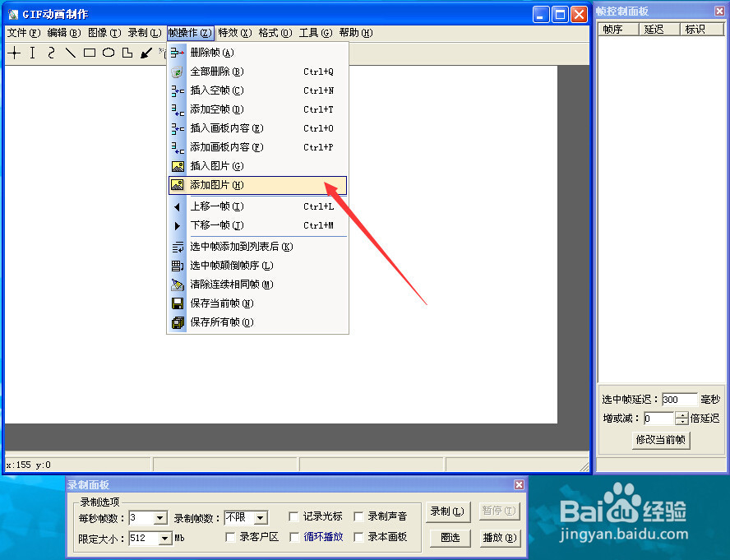Click the 插入画板内容 icon

tap(178, 128)
